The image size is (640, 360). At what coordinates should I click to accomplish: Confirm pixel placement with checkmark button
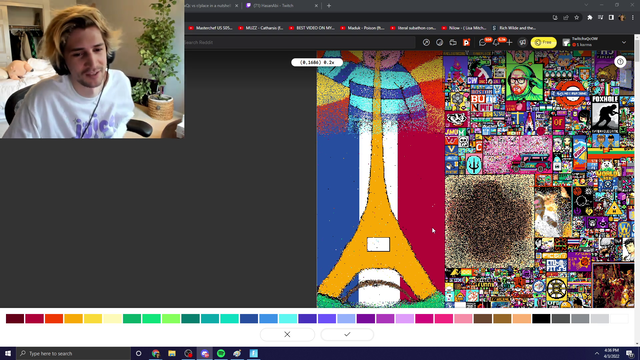click(347, 334)
